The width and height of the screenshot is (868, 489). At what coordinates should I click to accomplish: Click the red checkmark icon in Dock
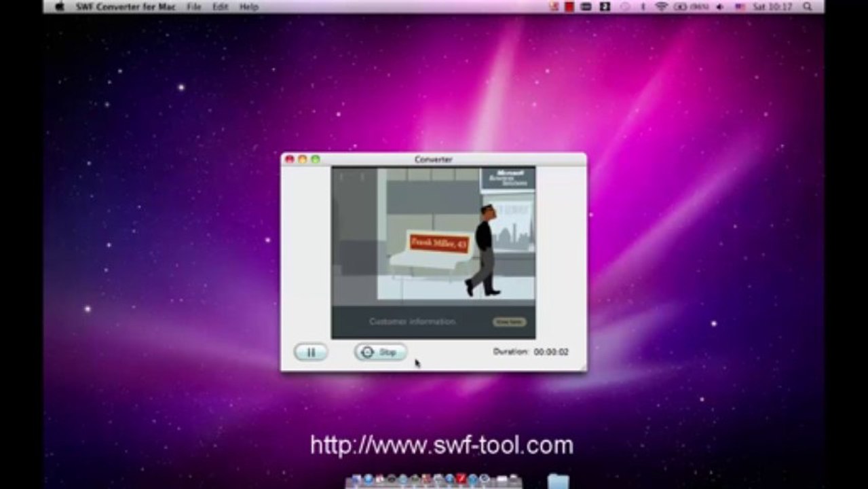pos(461,479)
